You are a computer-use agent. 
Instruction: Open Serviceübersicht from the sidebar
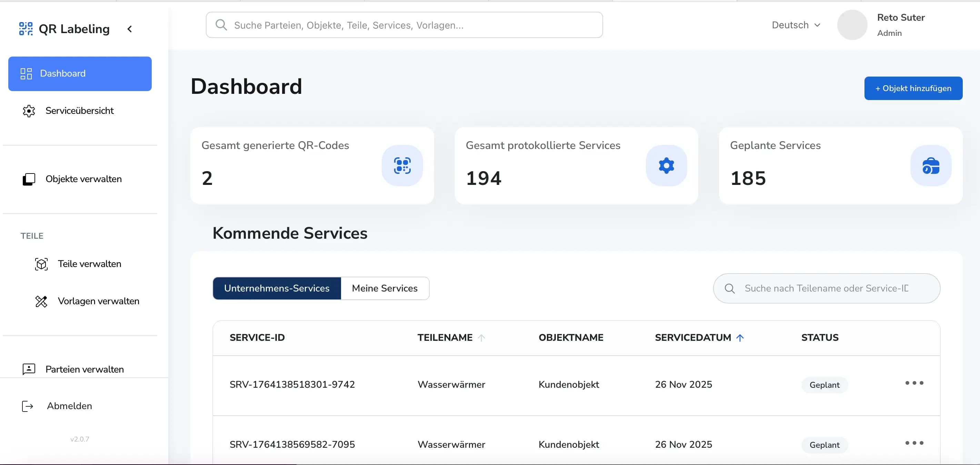(x=80, y=111)
